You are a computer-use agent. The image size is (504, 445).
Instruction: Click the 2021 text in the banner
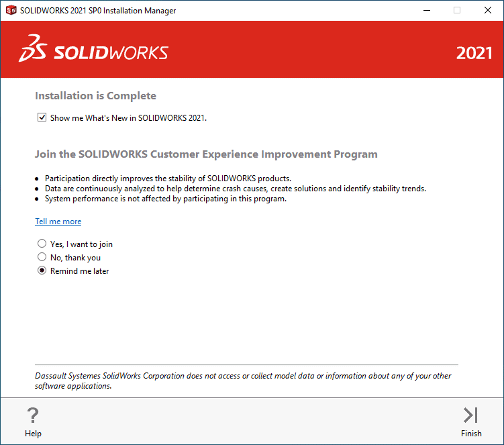point(474,54)
